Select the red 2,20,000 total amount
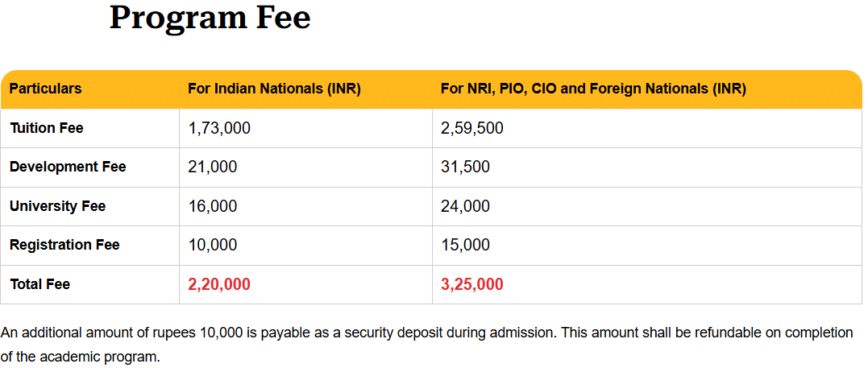The height and width of the screenshot is (368, 868). (x=218, y=284)
